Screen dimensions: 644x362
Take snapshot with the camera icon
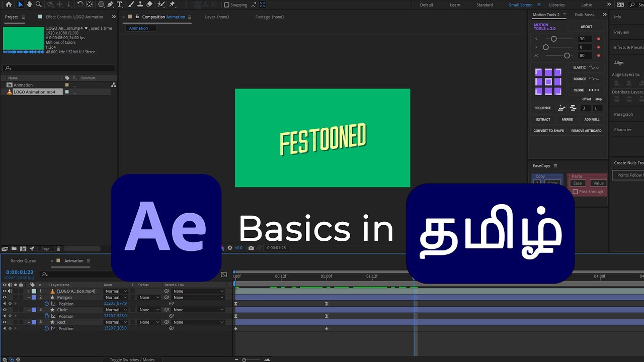[251, 248]
